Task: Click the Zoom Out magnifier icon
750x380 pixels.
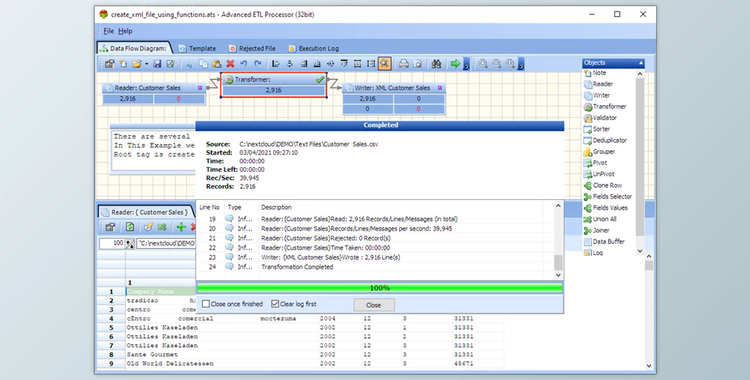Action: (x=497, y=64)
